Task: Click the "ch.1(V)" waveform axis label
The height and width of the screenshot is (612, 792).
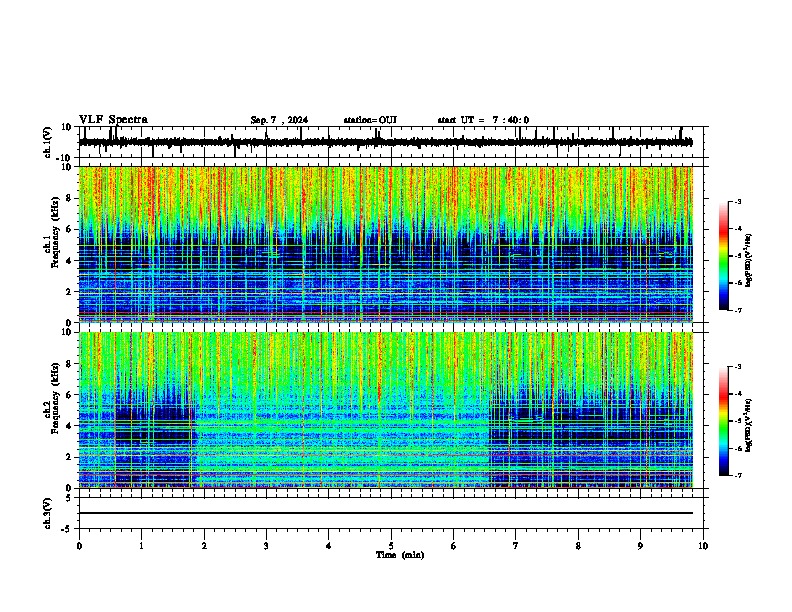Action: pos(48,142)
